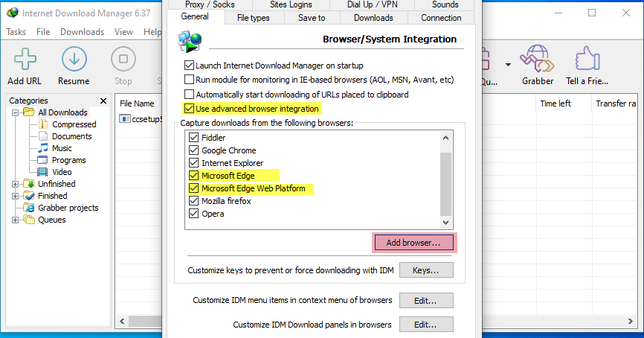Expand the Unfinished tree node
644x338 pixels.
15,184
